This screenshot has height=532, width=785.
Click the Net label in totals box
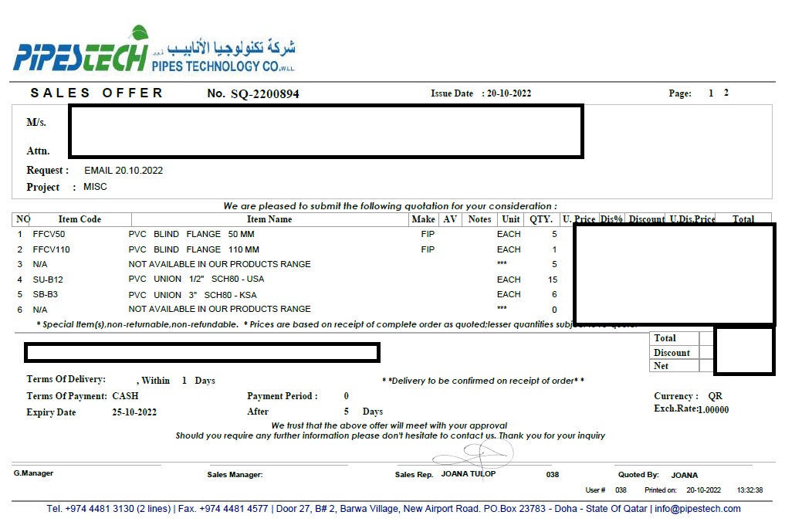click(661, 366)
